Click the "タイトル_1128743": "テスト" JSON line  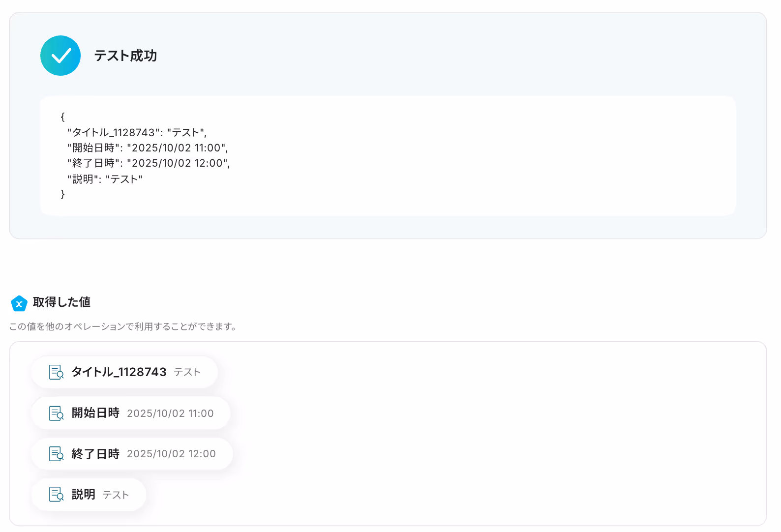(x=137, y=132)
